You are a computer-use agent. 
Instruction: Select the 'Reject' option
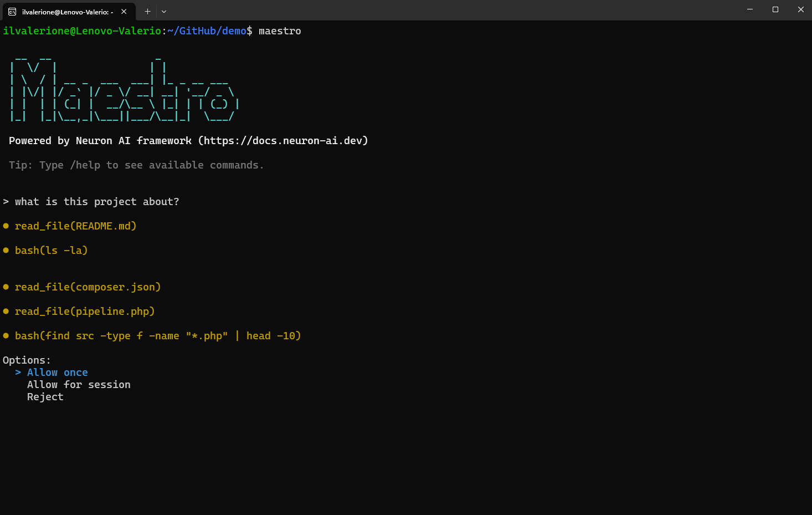click(45, 397)
